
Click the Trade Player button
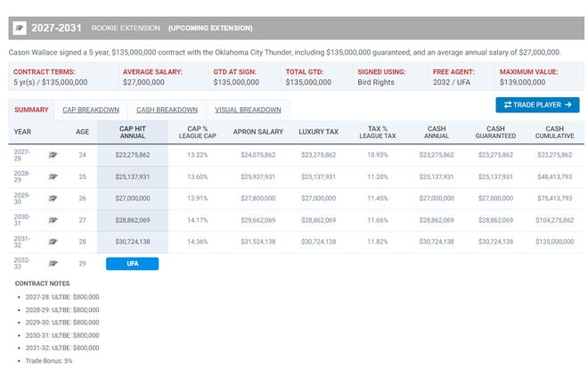tap(537, 105)
